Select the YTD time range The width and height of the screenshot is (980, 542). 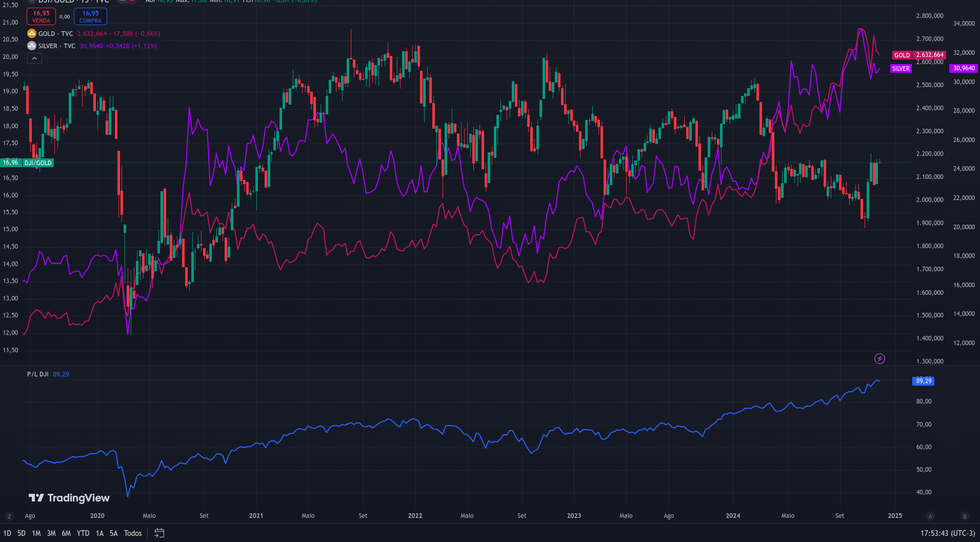(x=83, y=533)
